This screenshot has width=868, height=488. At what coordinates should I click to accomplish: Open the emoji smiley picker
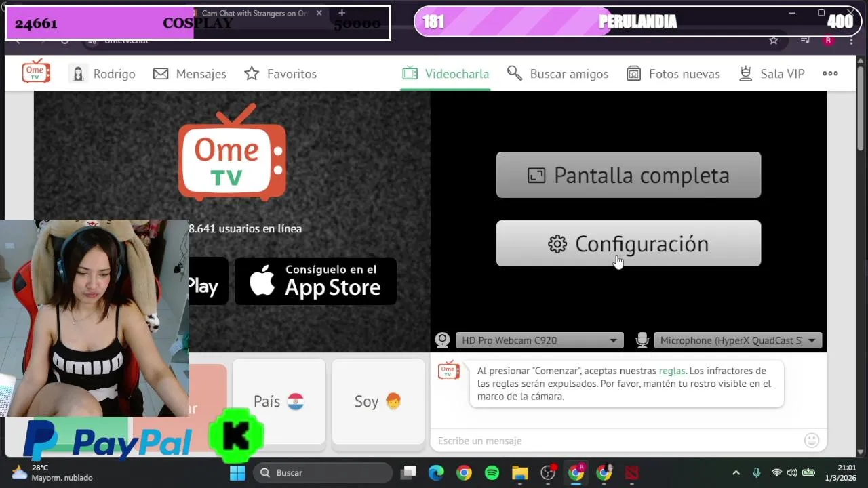coord(812,441)
